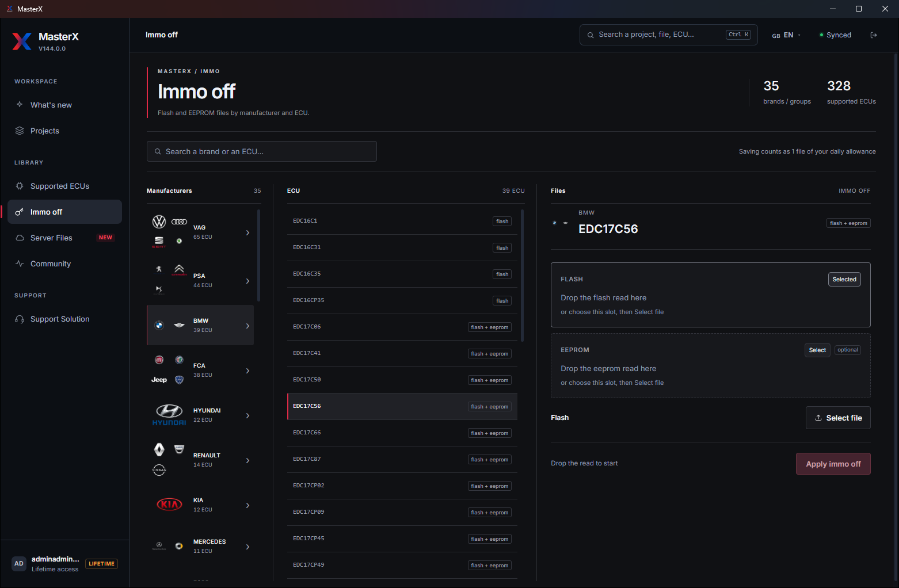The width and height of the screenshot is (899, 588).
Task: Open Community page
Action: point(64,264)
